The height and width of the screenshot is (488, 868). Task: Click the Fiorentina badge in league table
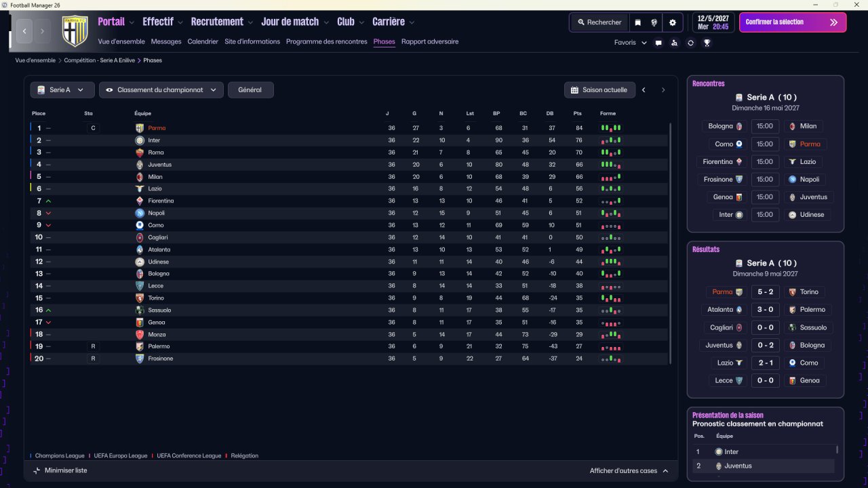(140, 201)
